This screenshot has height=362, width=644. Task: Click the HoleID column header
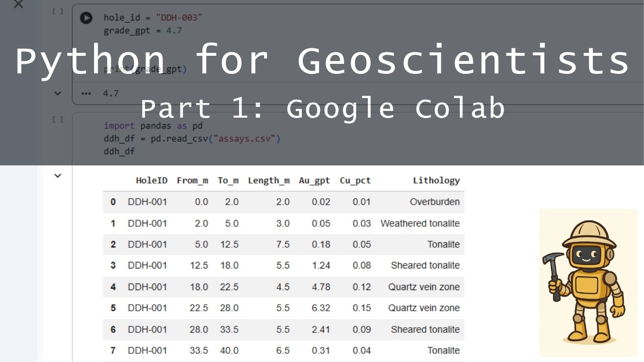point(151,180)
